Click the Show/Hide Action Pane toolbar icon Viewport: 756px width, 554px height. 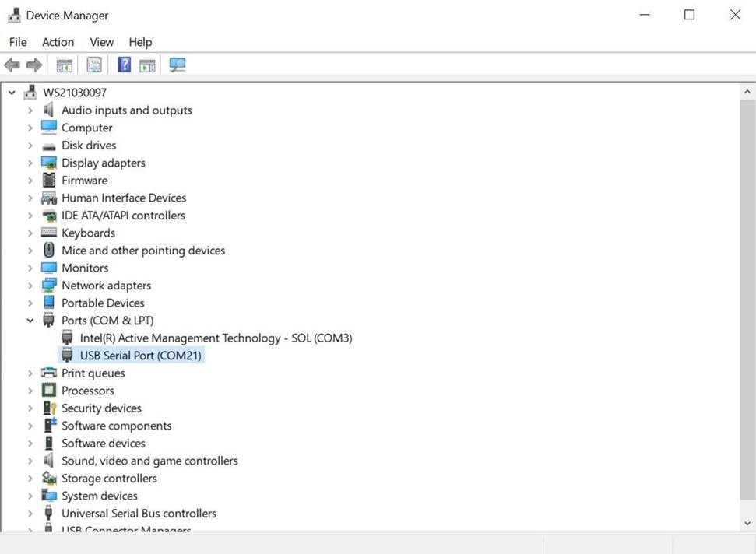click(x=147, y=65)
